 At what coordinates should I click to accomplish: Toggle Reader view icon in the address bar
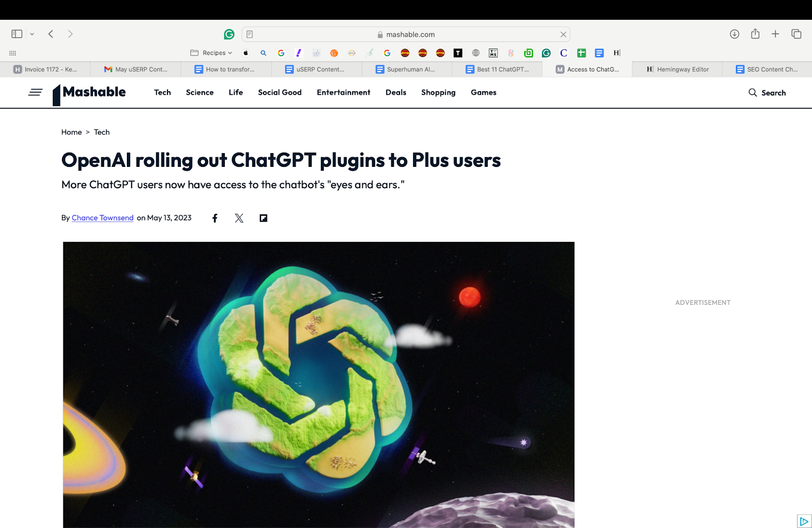click(250, 34)
